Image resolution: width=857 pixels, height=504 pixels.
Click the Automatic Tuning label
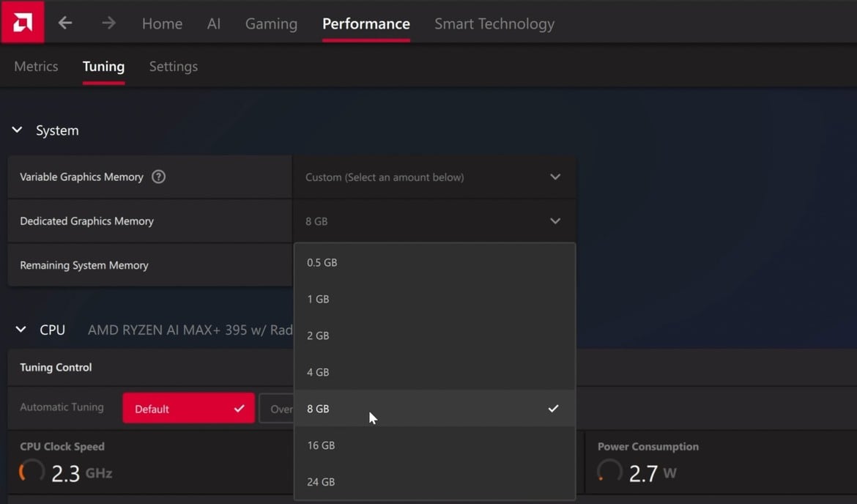(62, 407)
